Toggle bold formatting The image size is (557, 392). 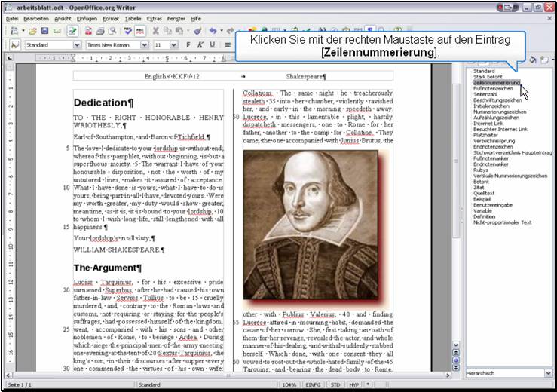(x=188, y=45)
